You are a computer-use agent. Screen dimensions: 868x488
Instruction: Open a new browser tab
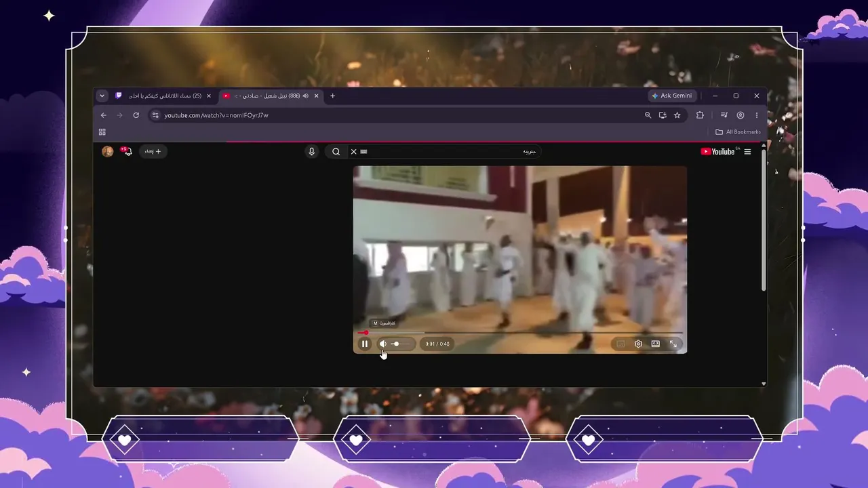point(332,96)
